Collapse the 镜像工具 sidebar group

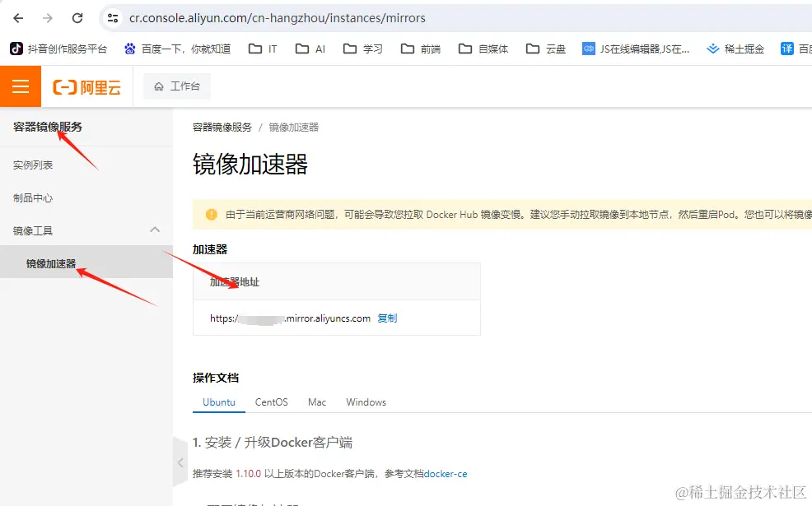pos(154,230)
